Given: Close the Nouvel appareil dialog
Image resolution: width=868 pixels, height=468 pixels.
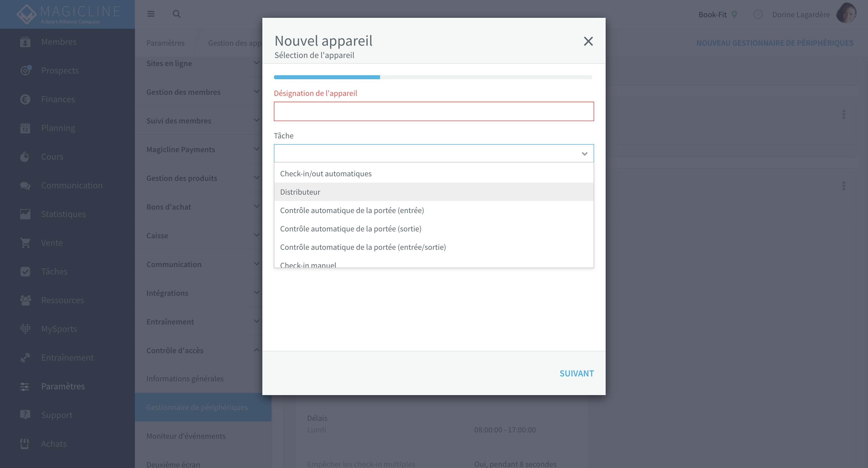Looking at the screenshot, I should click(588, 41).
